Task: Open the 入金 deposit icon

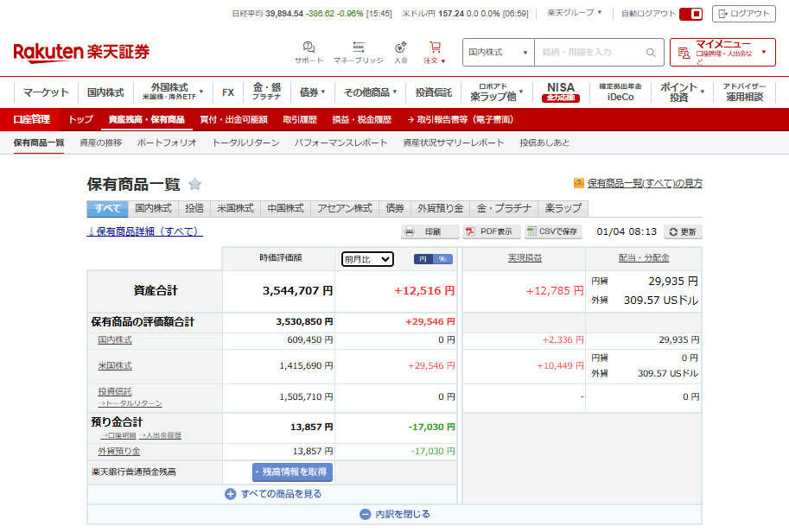Action: (400, 48)
